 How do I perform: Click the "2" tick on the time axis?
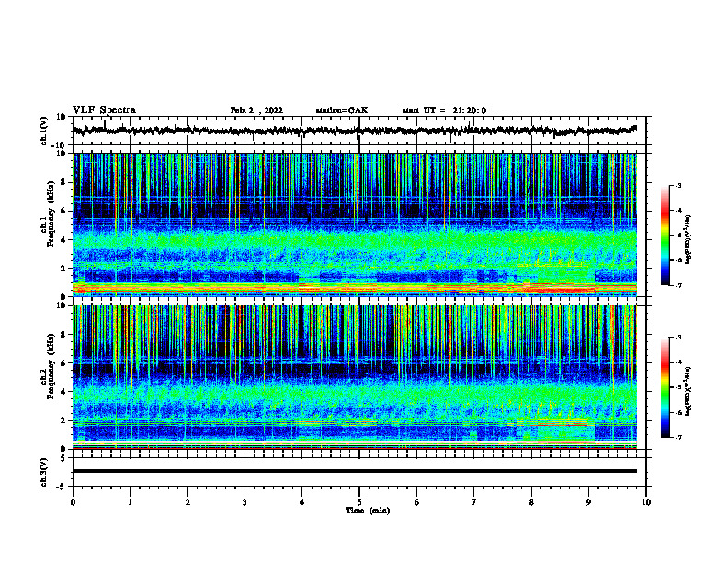tap(188, 502)
